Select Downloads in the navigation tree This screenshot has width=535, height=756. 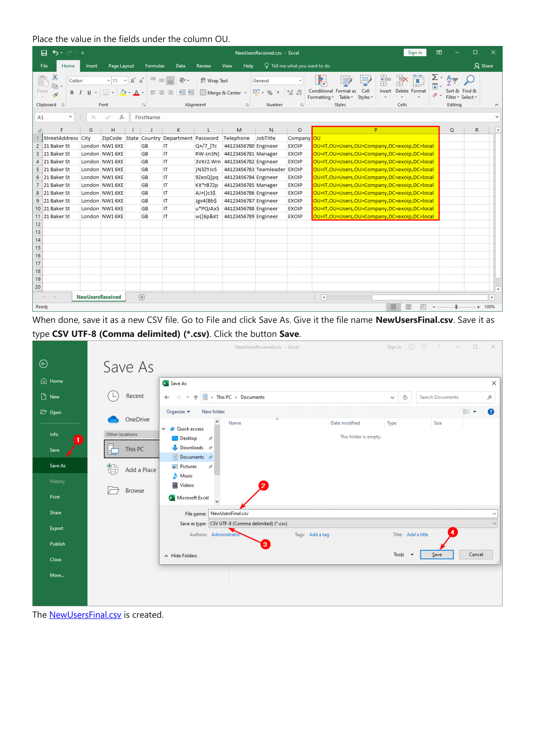pos(192,447)
